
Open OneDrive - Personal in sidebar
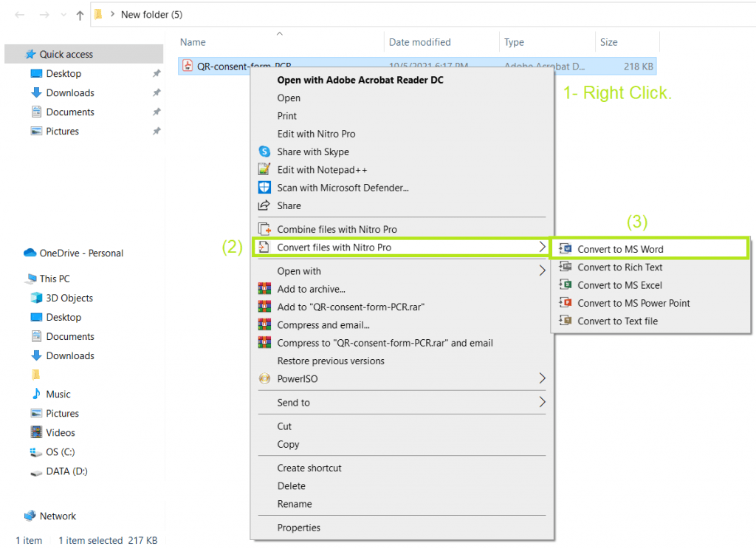click(x=81, y=253)
